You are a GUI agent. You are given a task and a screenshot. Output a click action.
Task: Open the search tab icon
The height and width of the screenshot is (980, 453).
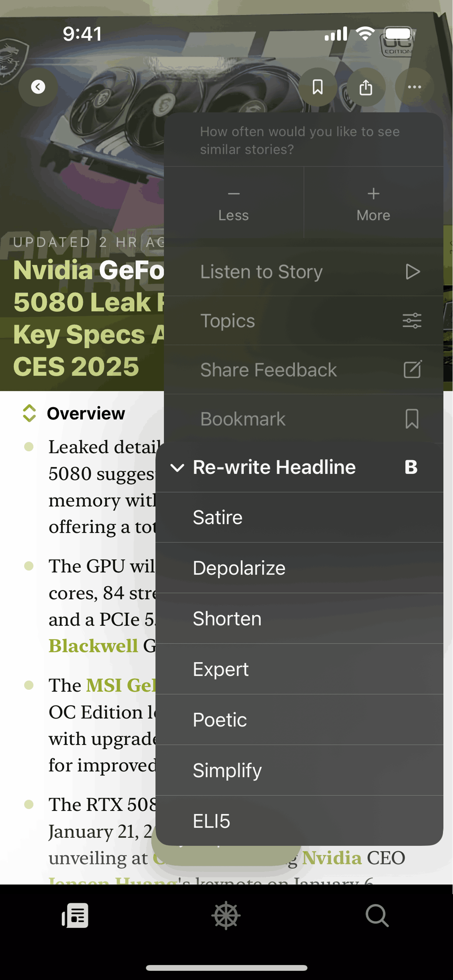pos(377,915)
